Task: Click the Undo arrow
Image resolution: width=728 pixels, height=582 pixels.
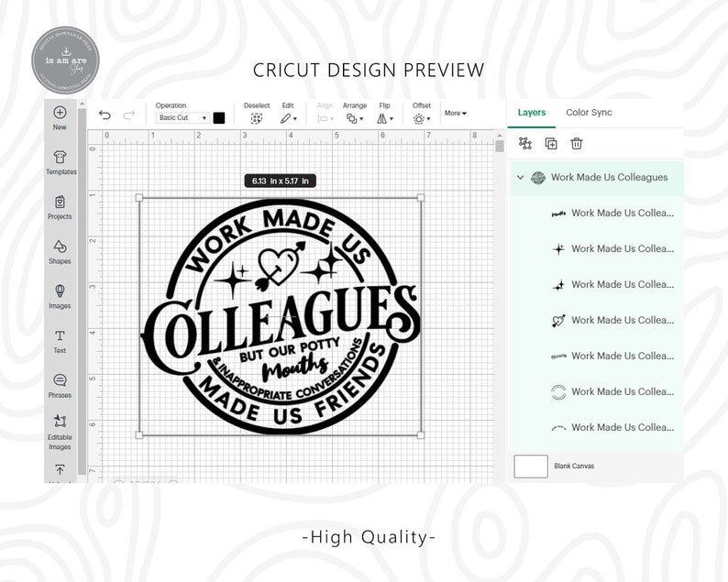Action: 105,115
